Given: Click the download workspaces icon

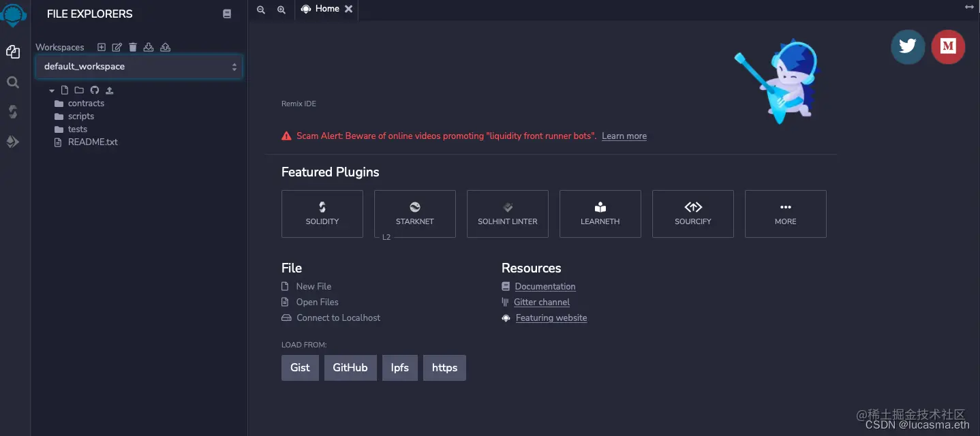Looking at the screenshot, I should tap(149, 47).
